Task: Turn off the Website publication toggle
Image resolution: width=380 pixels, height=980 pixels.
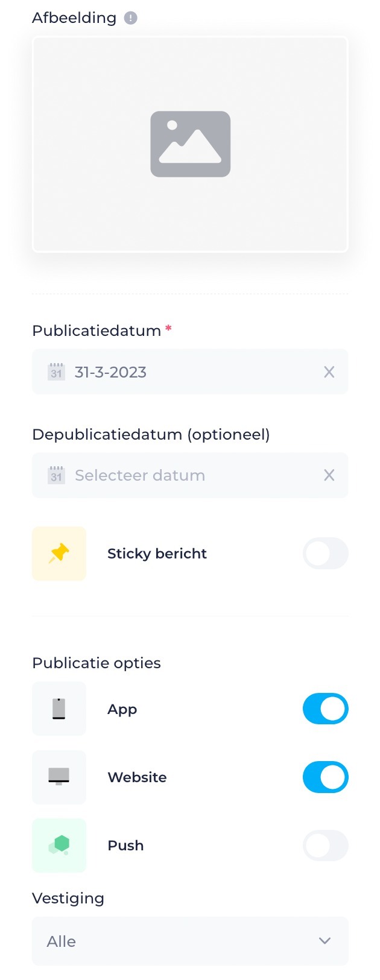Action: point(325,777)
